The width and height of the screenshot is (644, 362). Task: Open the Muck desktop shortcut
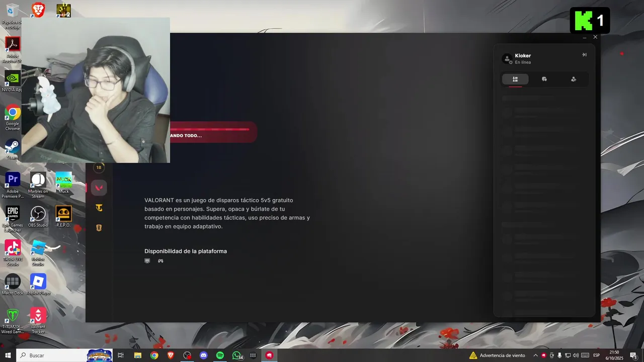pyautogui.click(x=64, y=183)
